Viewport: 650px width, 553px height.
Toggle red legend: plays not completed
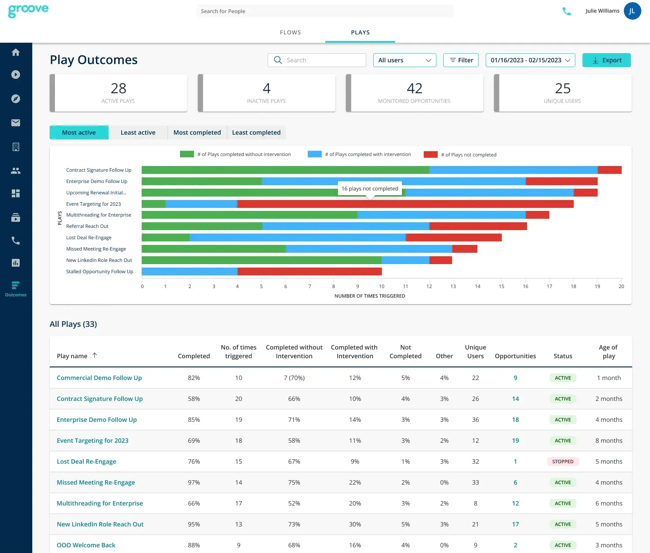(x=460, y=155)
